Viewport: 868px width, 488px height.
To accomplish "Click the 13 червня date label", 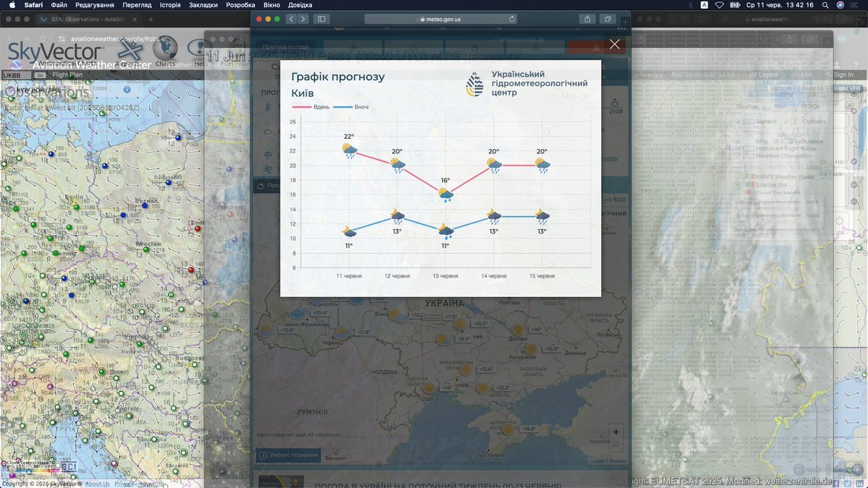I will tap(446, 276).
